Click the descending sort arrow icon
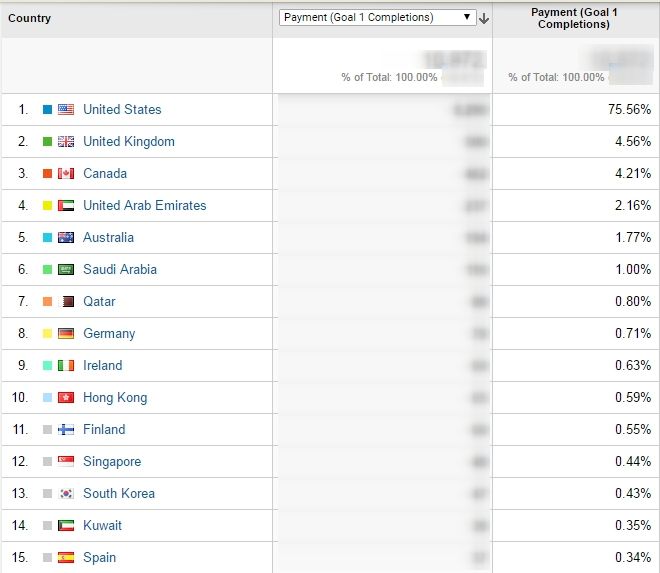This screenshot has width=660, height=573. [x=484, y=18]
